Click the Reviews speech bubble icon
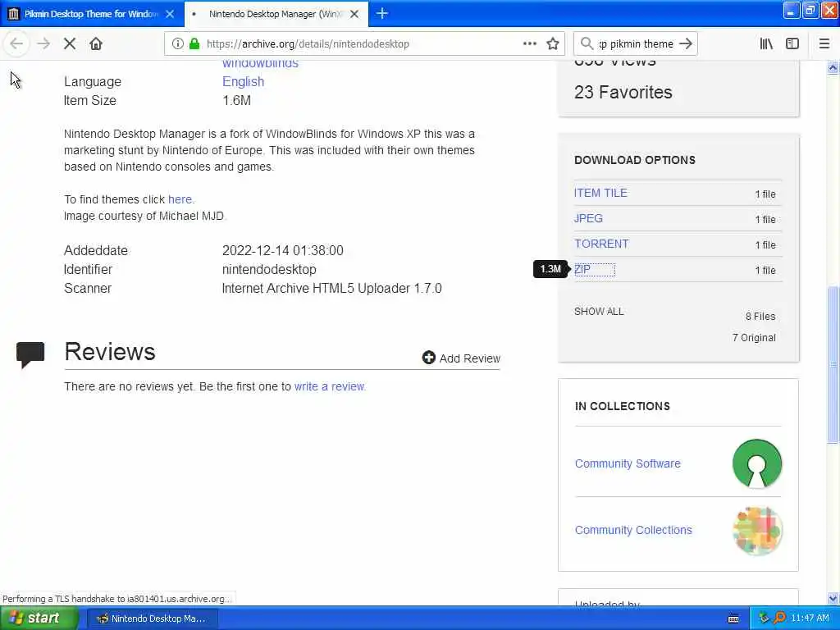Screen dimensions: 840x630 click(x=30, y=354)
